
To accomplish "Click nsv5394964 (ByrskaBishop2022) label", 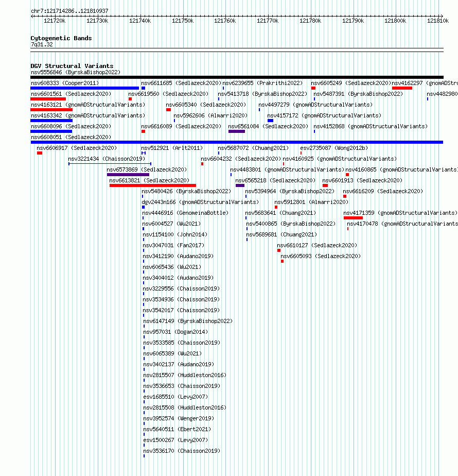I will pyautogui.click(x=290, y=191).
